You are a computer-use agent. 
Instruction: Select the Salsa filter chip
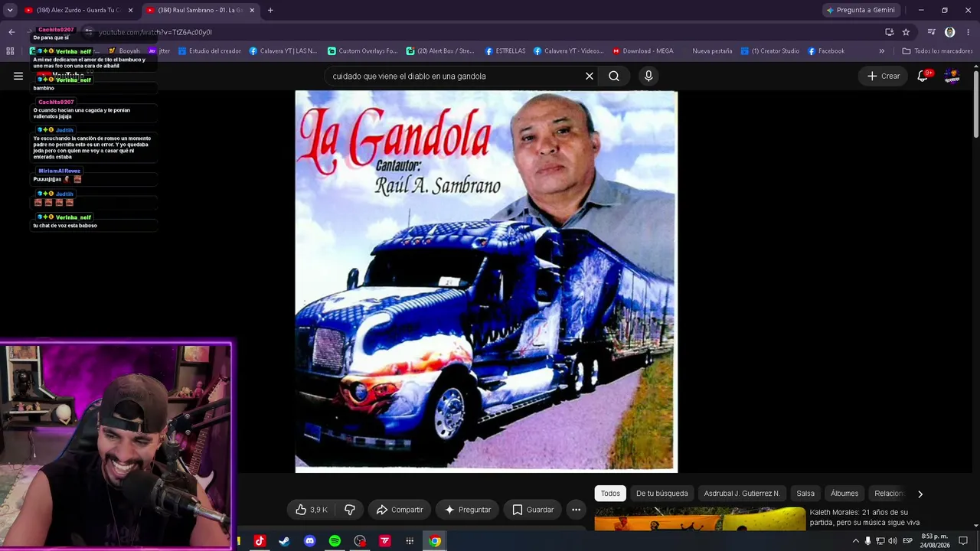pos(805,494)
